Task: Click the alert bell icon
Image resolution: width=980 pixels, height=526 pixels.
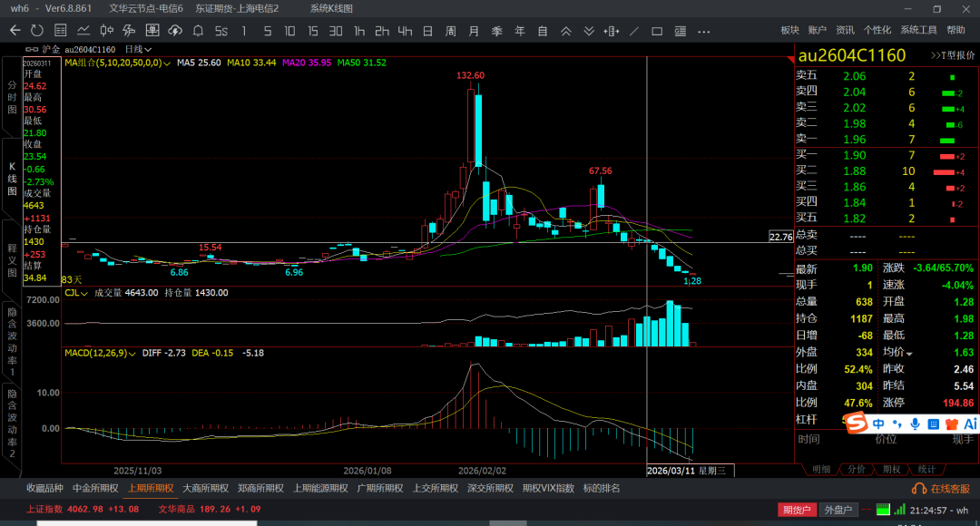Action: point(198,30)
